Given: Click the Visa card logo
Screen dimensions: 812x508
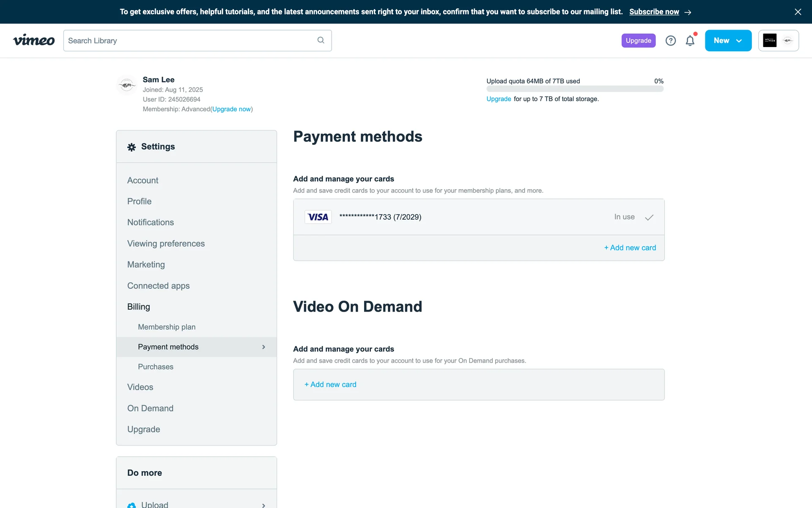Looking at the screenshot, I should click(x=318, y=217).
